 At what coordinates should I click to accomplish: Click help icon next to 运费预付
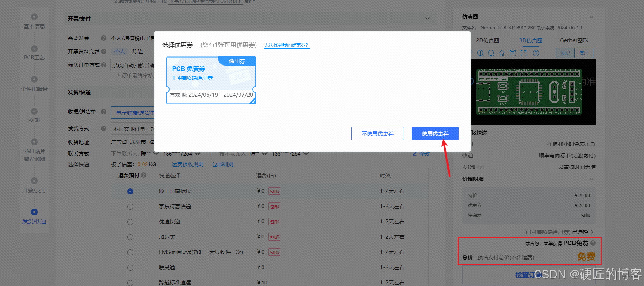coord(144,175)
